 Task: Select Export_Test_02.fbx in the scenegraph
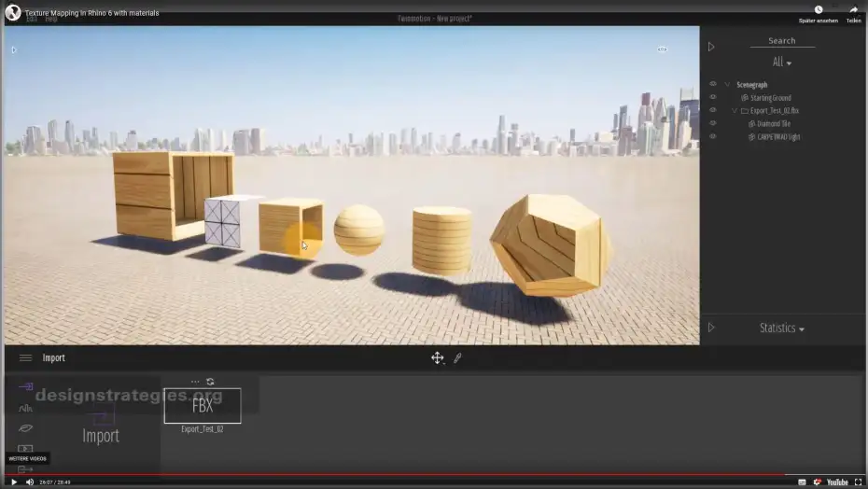[x=775, y=111]
